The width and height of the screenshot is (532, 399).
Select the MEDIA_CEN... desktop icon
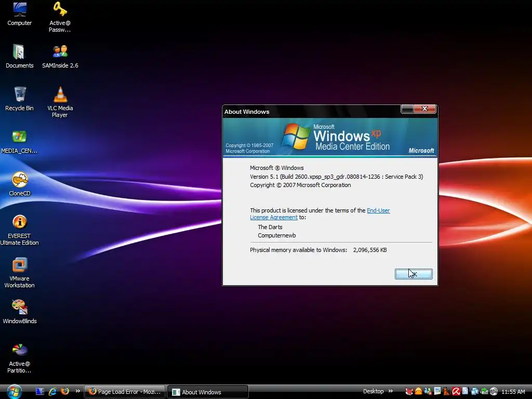coord(19,141)
